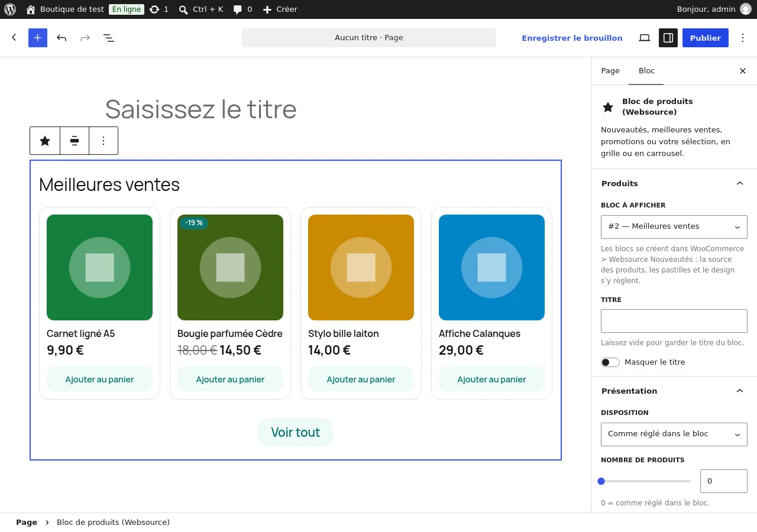Click the Nombre de produits number field
This screenshot has height=532, width=757.
[x=724, y=481]
